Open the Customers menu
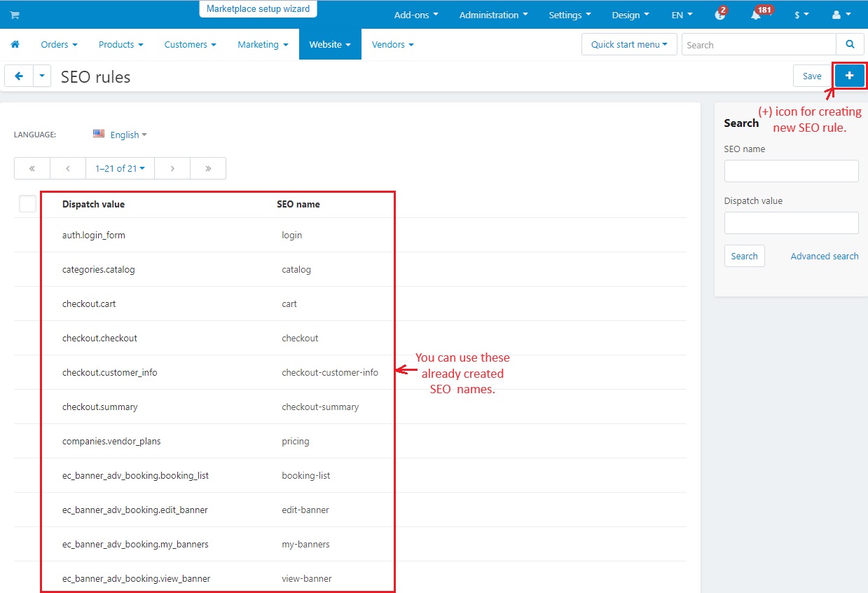The width and height of the screenshot is (868, 593). tap(190, 44)
